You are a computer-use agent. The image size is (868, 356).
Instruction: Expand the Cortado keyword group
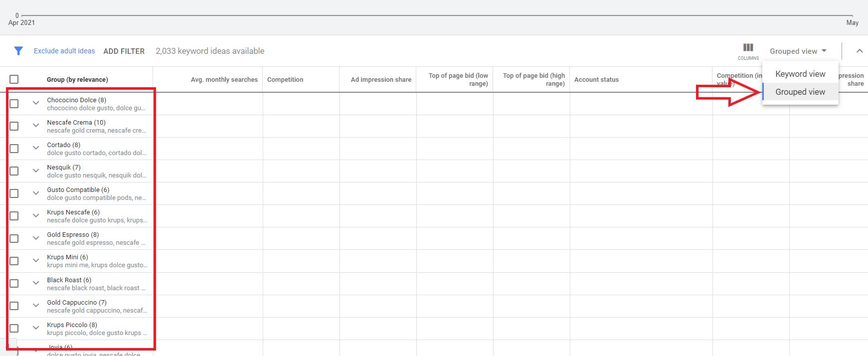[36, 148]
